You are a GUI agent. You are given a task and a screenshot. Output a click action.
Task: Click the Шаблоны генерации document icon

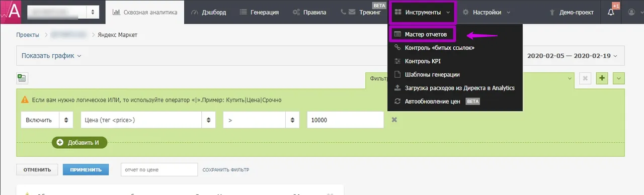397,74
